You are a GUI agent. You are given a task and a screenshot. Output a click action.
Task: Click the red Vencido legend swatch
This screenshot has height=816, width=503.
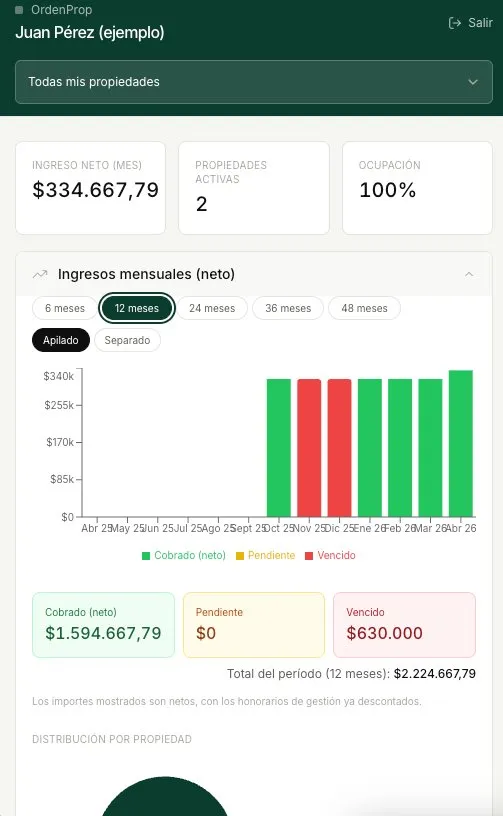pos(309,556)
